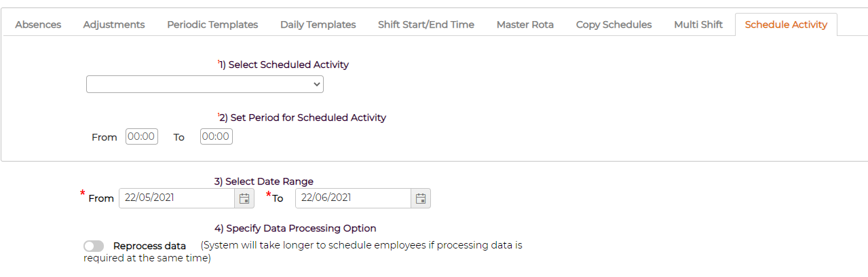Open the From date calendar picker
868x277 pixels.
pos(244,198)
